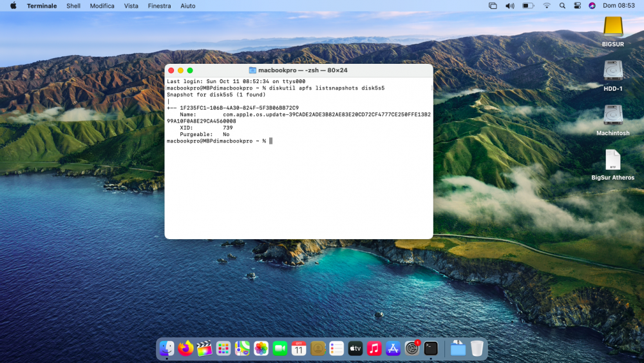Image resolution: width=644 pixels, height=363 pixels.
Task: Click the folder proxy icon in the Terminal title
Action: pos(252,70)
